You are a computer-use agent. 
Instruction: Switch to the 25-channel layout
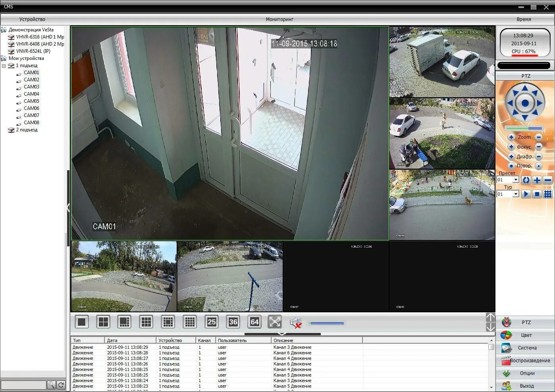212,322
